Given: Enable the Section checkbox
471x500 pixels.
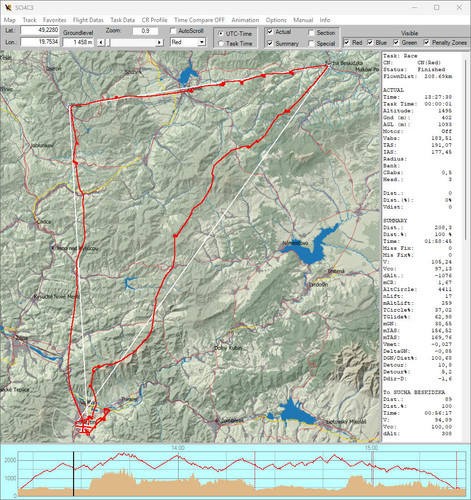Looking at the screenshot, I should [311, 33].
